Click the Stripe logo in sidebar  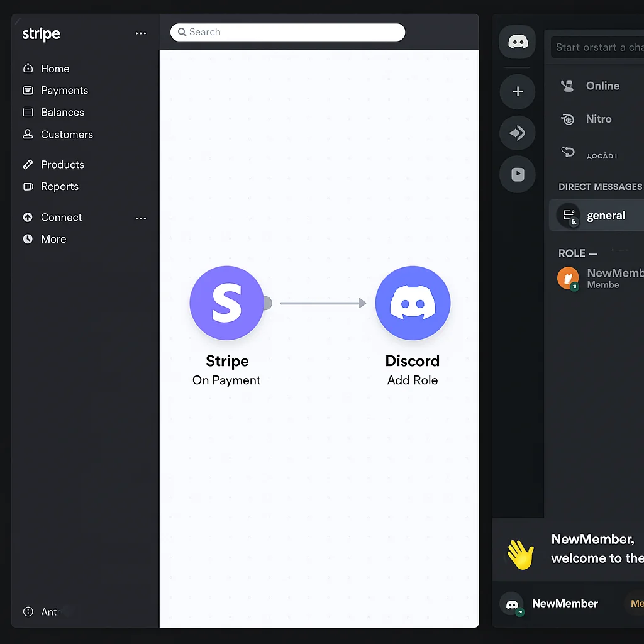click(41, 34)
